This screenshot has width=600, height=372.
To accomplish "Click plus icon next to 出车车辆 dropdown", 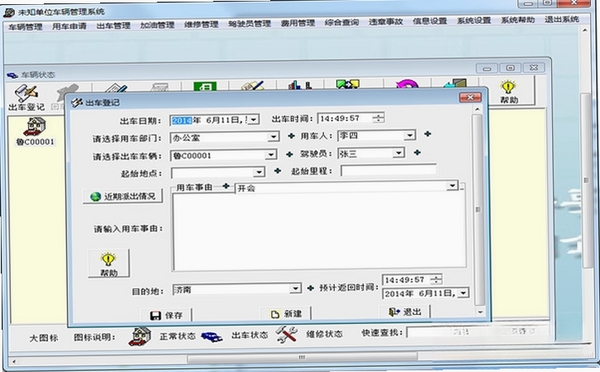I will click(x=289, y=154).
